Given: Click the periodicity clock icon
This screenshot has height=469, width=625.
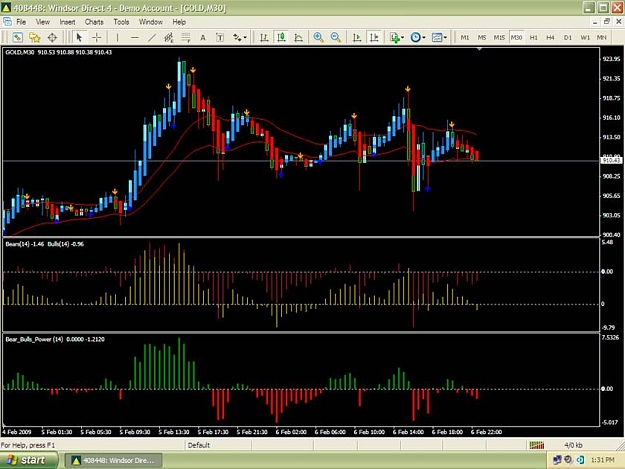Looking at the screenshot, I should (x=415, y=37).
